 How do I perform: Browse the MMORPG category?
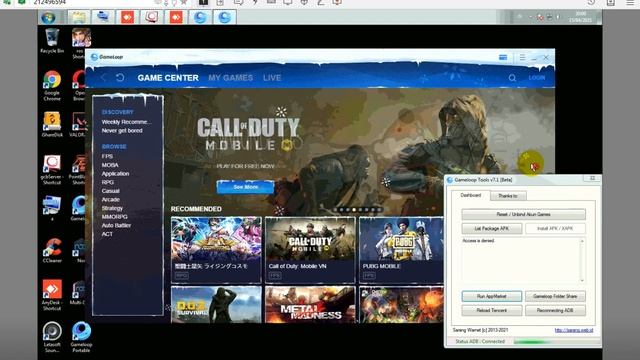tap(115, 217)
